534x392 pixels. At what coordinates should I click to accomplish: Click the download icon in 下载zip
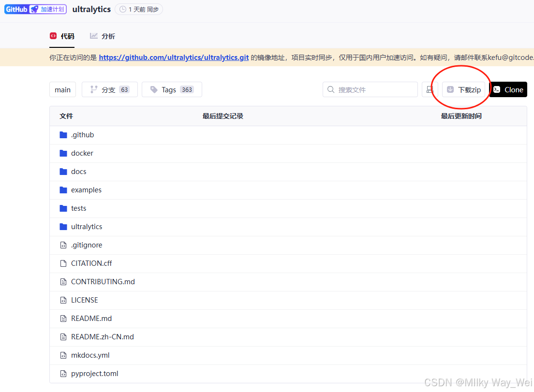(x=450, y=89)
